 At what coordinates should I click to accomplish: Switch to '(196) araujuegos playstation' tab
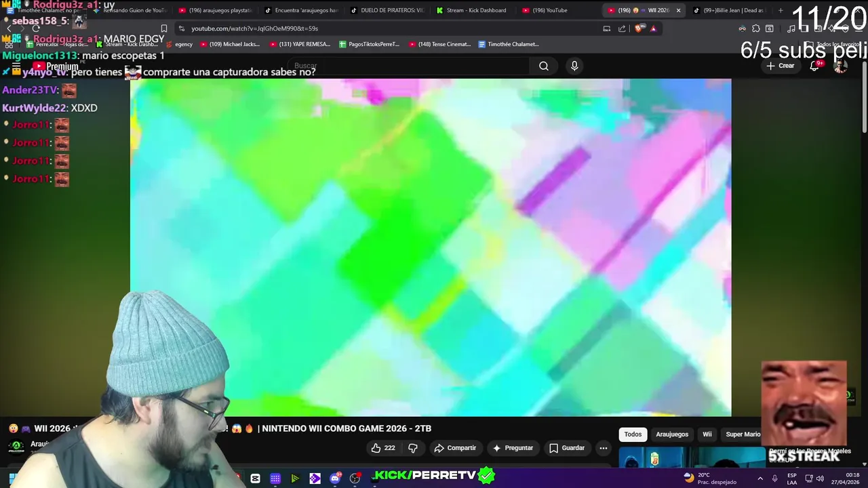[x=215, y=10]
